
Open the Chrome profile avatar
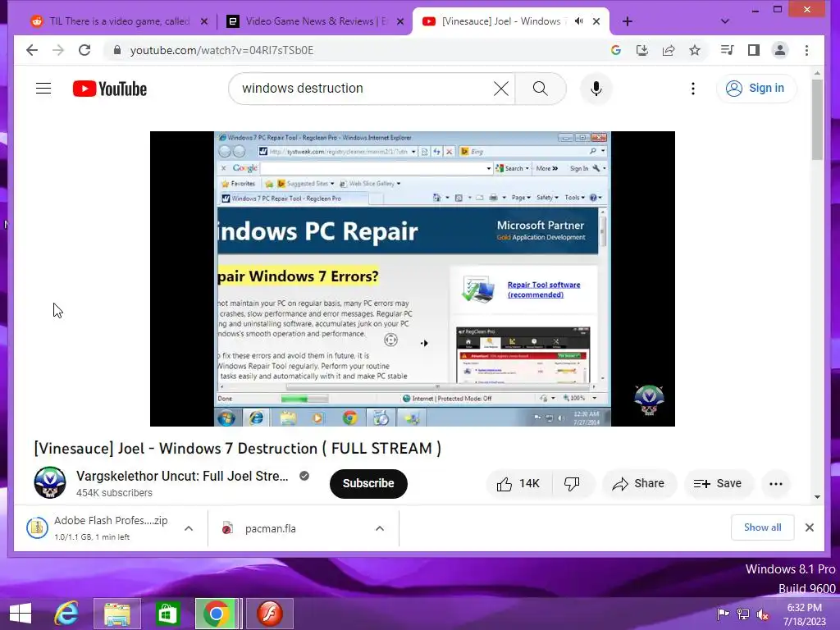click(780, 50)
